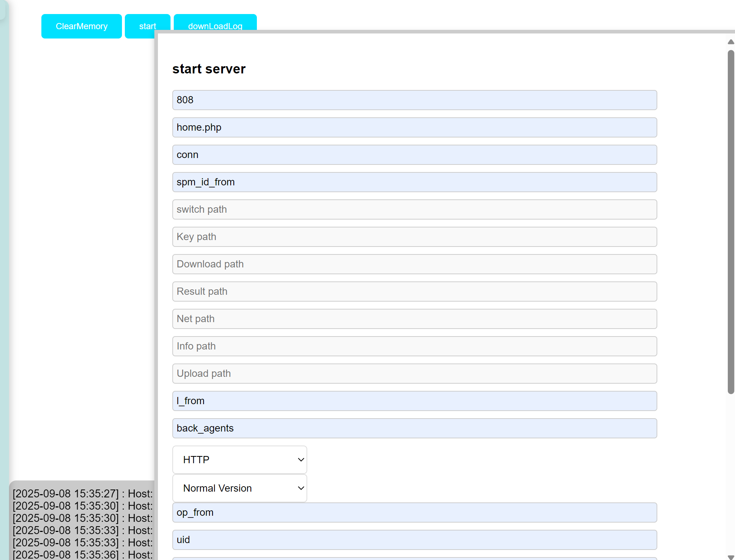
Task: Click the Upload path field
Action: click(x=414, y=374)
